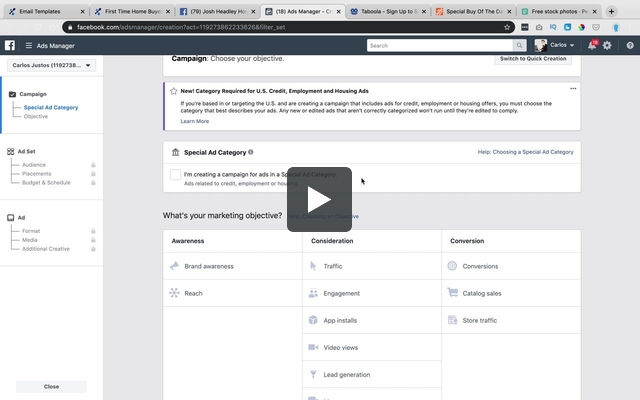Click the App installs box icon
This screenshot has width=640, height=400.
click(x=313, y=320)
